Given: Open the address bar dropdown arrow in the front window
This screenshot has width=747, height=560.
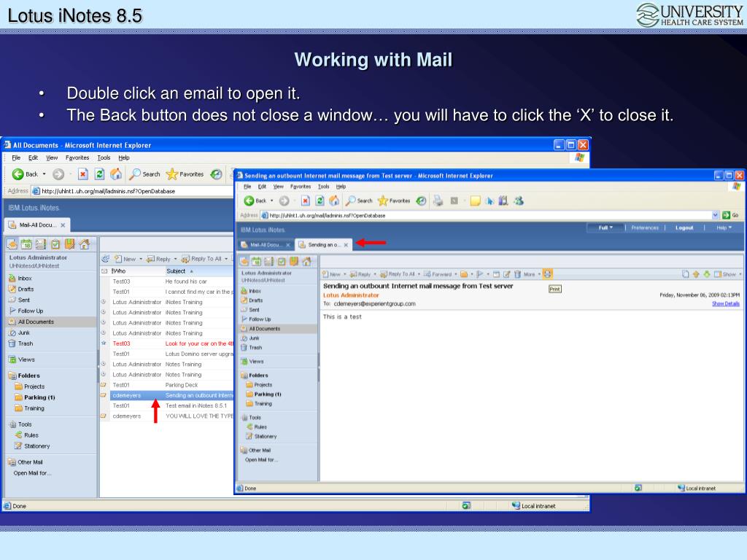Looking at the screenshot, I should [x=715, y=215].
